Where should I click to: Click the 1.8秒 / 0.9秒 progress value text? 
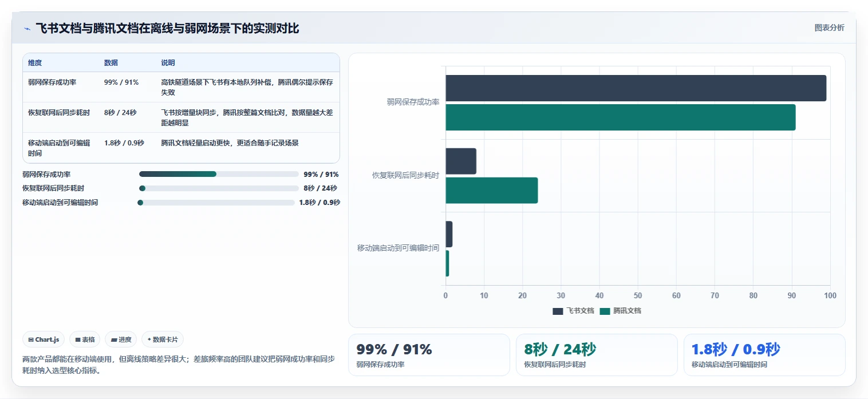click(319, 202)
